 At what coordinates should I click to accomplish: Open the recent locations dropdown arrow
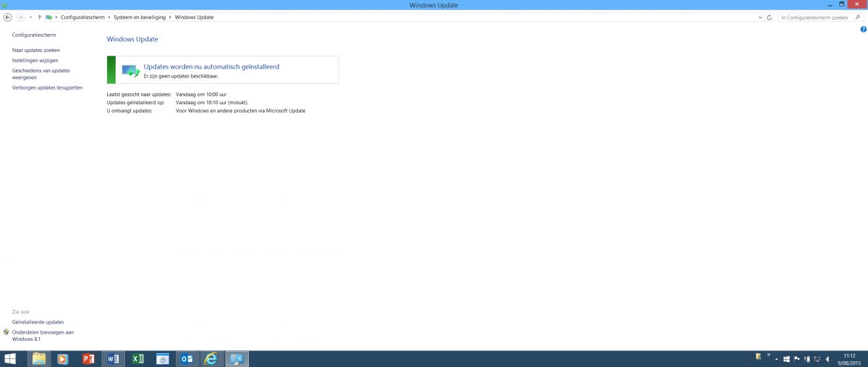point(30,17)
